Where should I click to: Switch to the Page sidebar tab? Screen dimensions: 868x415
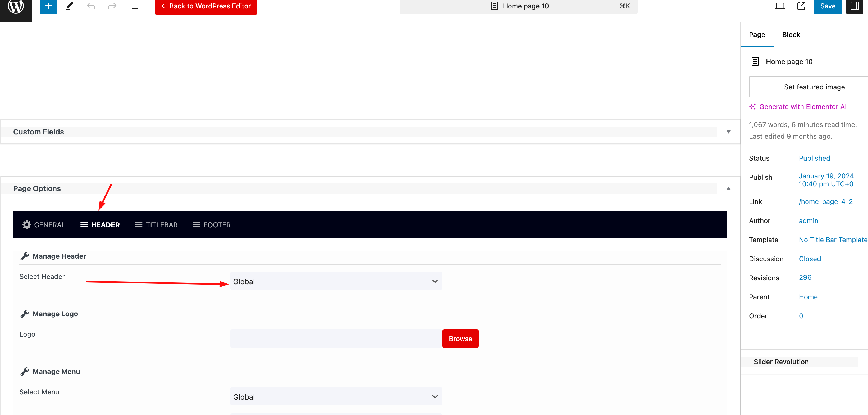(757, 35)
